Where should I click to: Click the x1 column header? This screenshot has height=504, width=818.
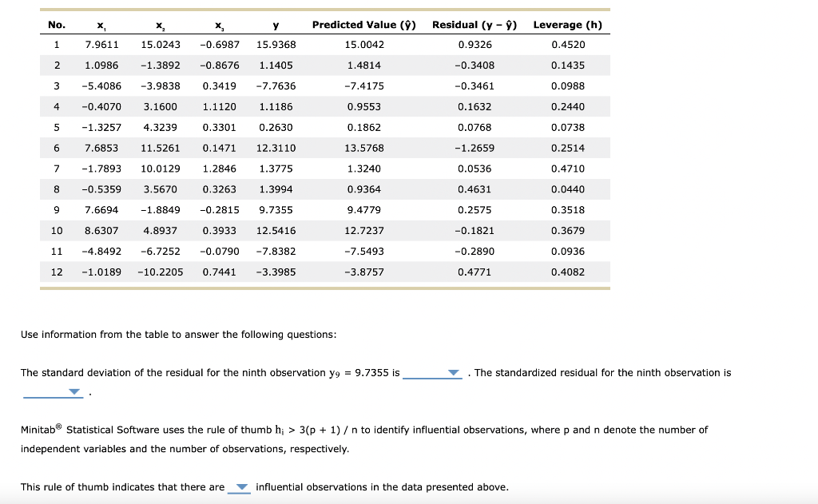click(101, 25)
